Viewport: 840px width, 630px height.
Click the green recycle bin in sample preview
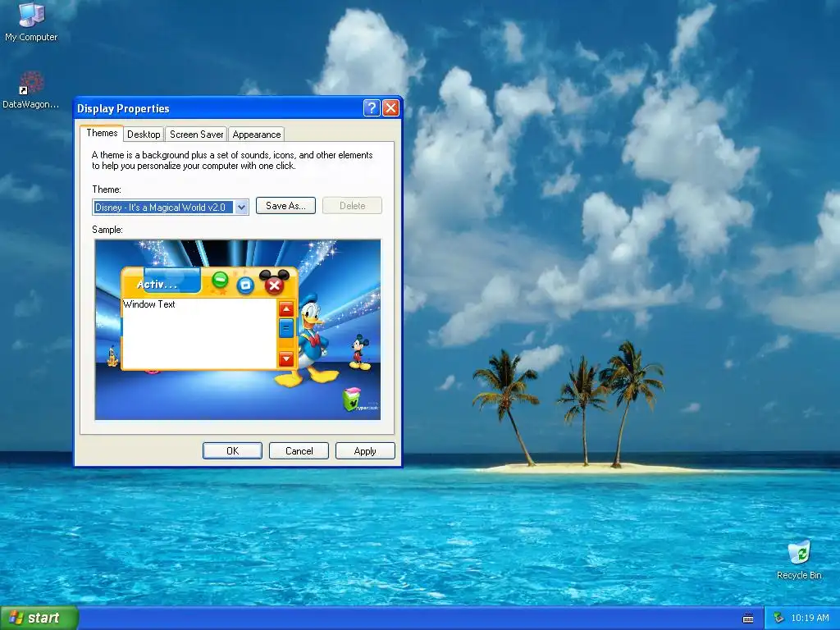click(x=352, y=399)
